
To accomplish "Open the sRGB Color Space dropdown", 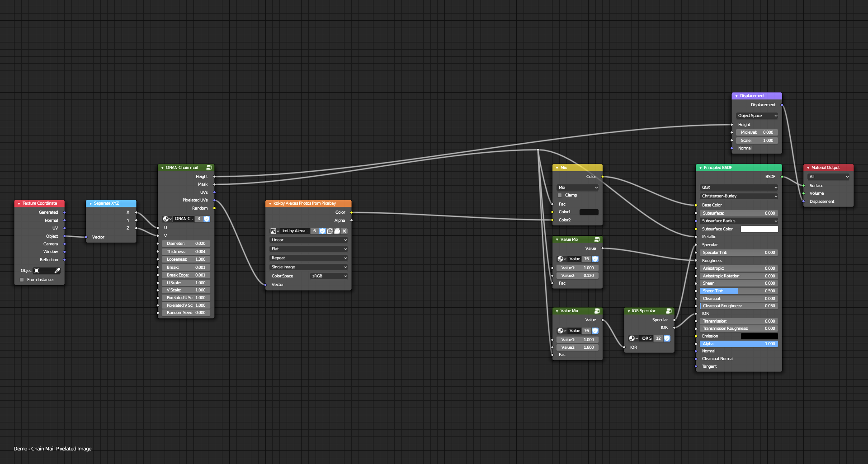I will click(x=329, y=276).
